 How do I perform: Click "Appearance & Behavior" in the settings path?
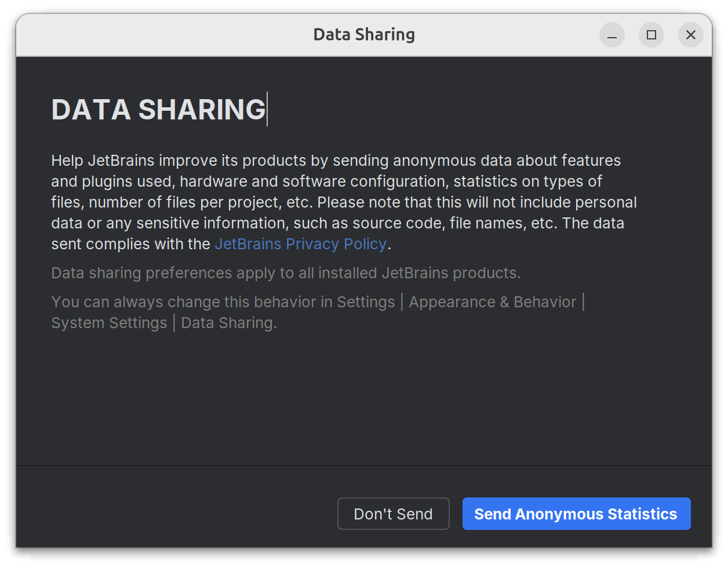click(492, 302)
